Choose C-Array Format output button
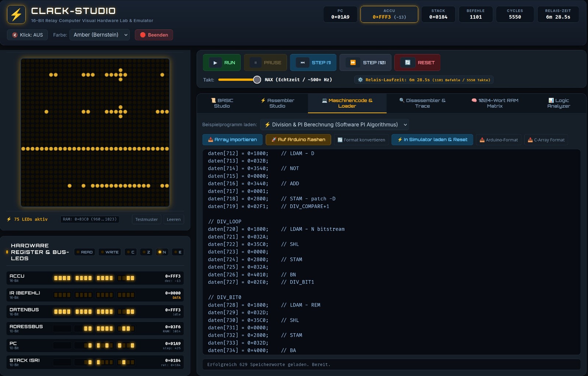588x376 pixels. 546,140
